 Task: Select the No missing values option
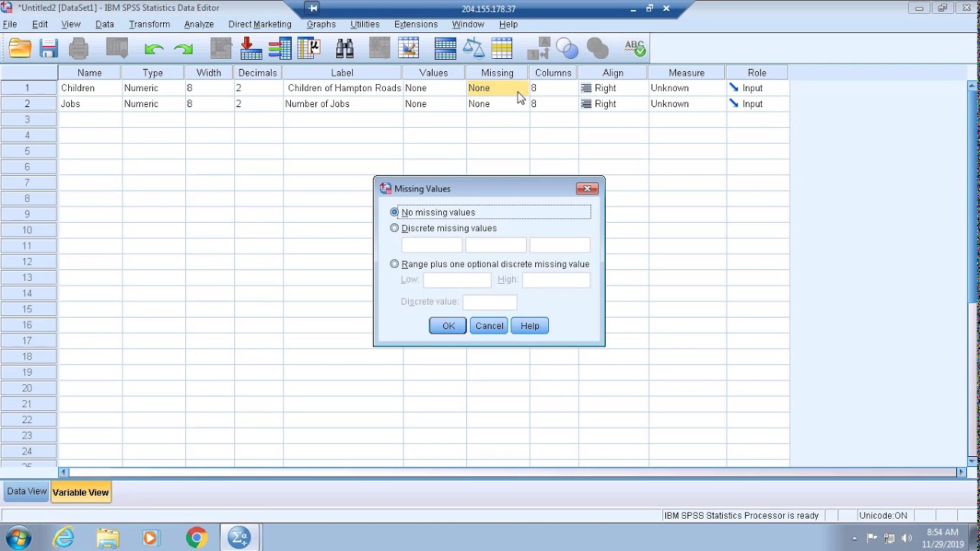click(394, 212)
